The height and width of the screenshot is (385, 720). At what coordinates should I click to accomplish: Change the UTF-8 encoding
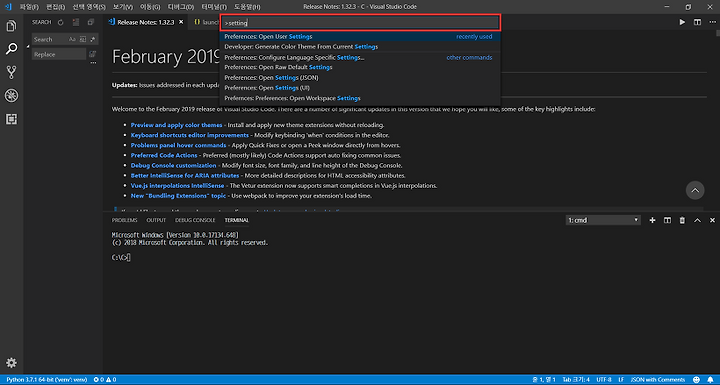603,379
